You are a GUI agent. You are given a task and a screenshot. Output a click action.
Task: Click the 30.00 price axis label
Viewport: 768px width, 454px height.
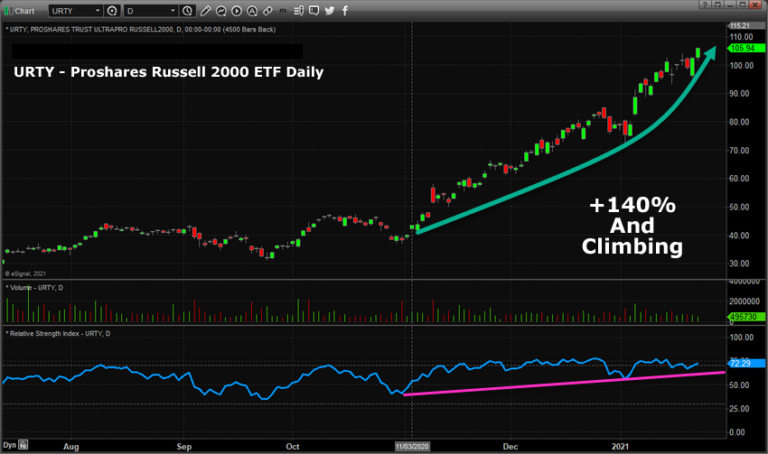[739, 263]
